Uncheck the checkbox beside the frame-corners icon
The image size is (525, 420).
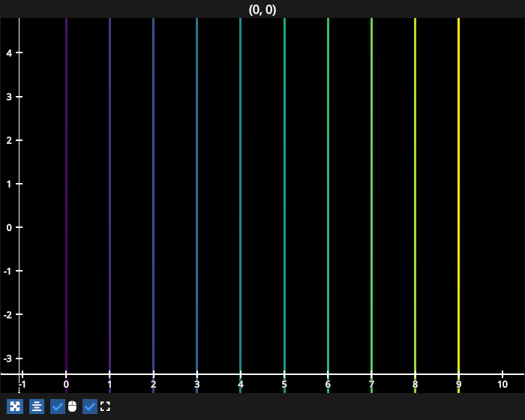90,406
